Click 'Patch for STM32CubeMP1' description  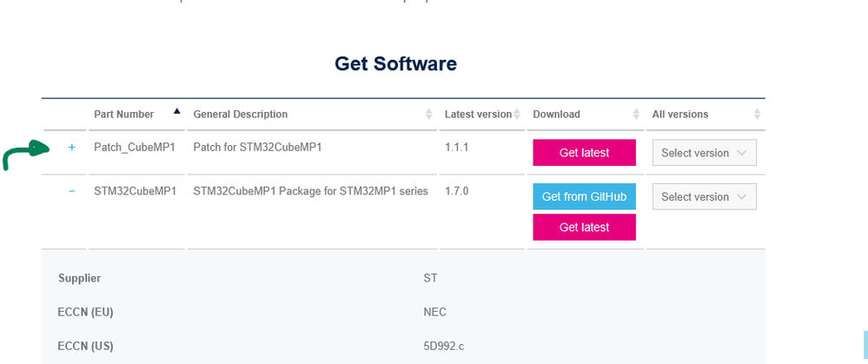point(257,148)
